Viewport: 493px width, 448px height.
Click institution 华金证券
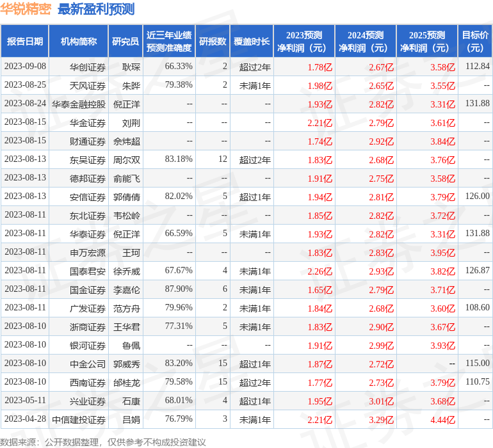tap(88, 123)
